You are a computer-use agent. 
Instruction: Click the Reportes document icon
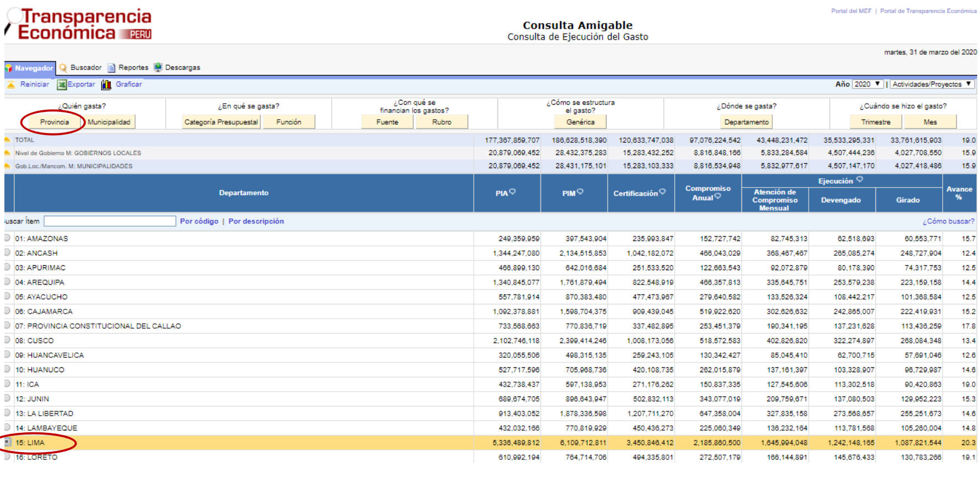coord(111,68)
